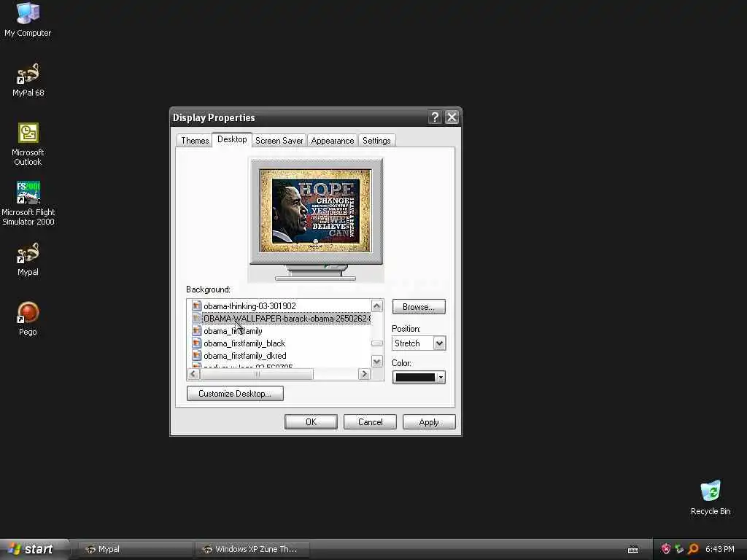Click the wallpaper preview monitor image
Screen dimensions: 747x560
[x=315, y=211]
